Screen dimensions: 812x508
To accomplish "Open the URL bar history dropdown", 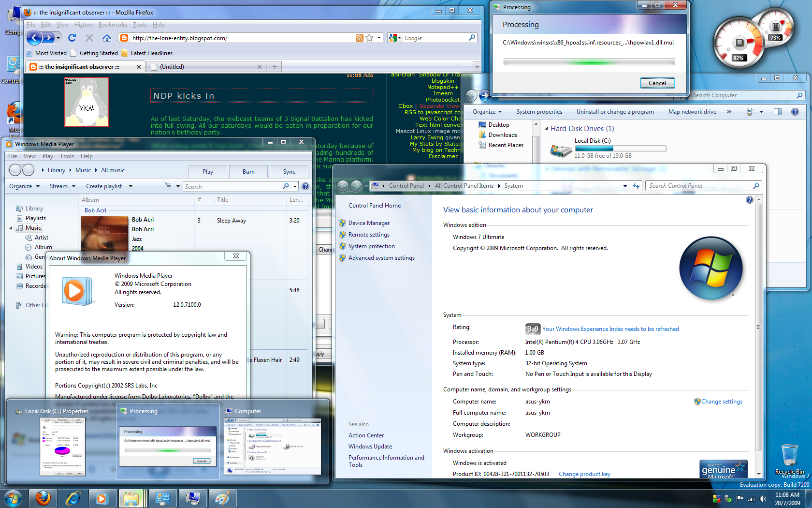I will [379, 38].
